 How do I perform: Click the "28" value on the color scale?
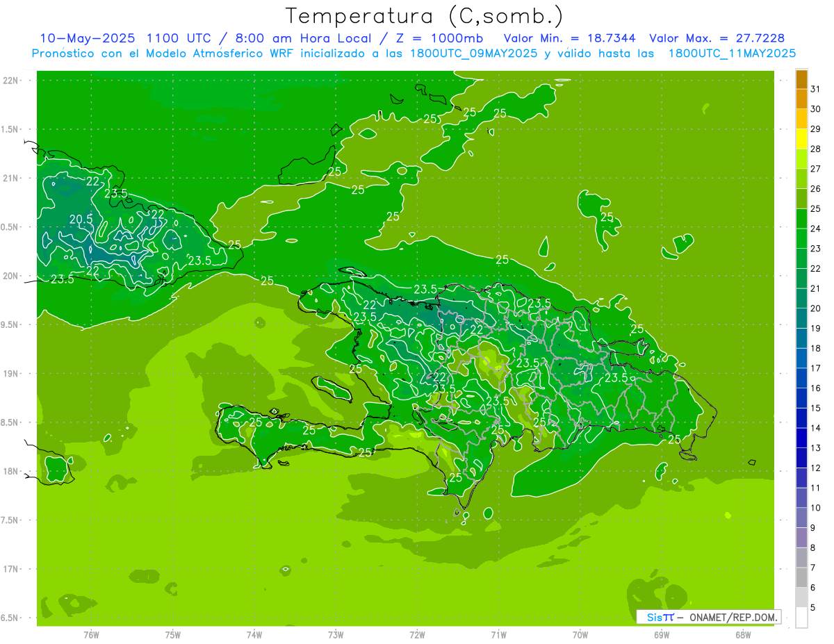click(x=816, y=149)
